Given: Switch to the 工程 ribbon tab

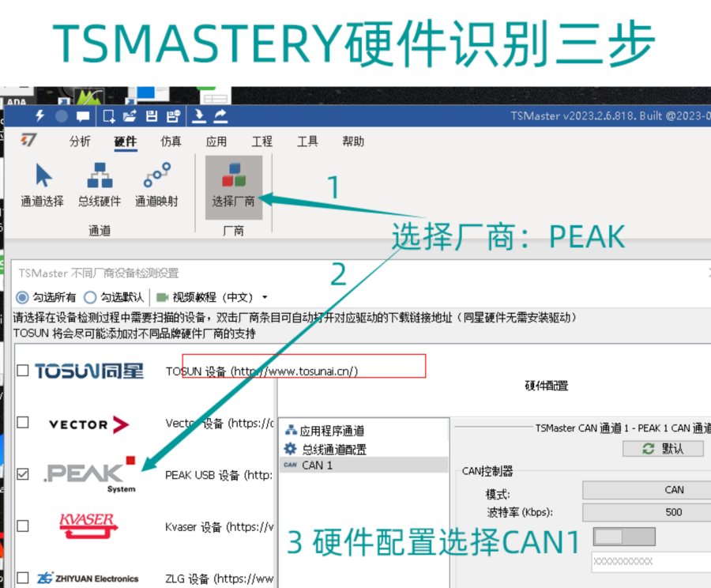Looking at the screenshot, I should (x=261, y=141).
